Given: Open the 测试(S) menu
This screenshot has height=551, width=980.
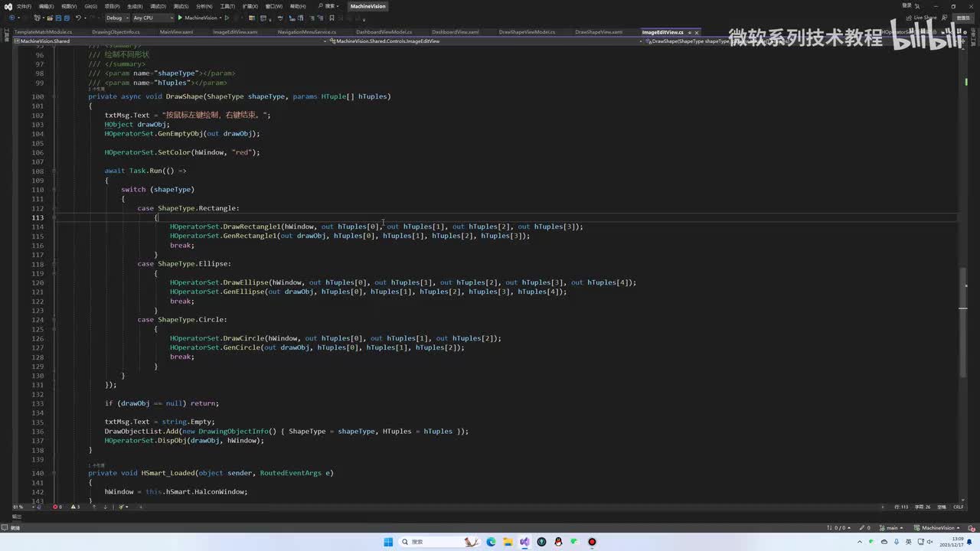Looking at the screenshot, I should 181,6.
